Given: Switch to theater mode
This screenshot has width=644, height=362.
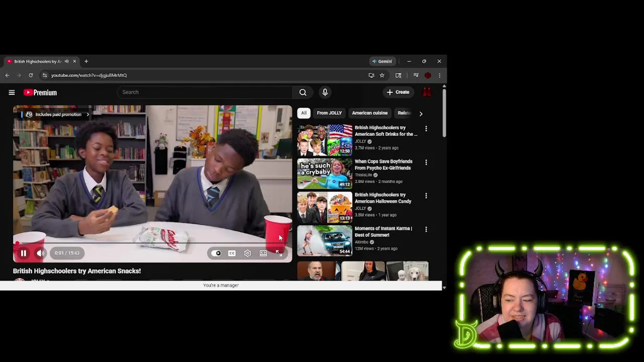Looking at the screenshot, I should point(263,253).
